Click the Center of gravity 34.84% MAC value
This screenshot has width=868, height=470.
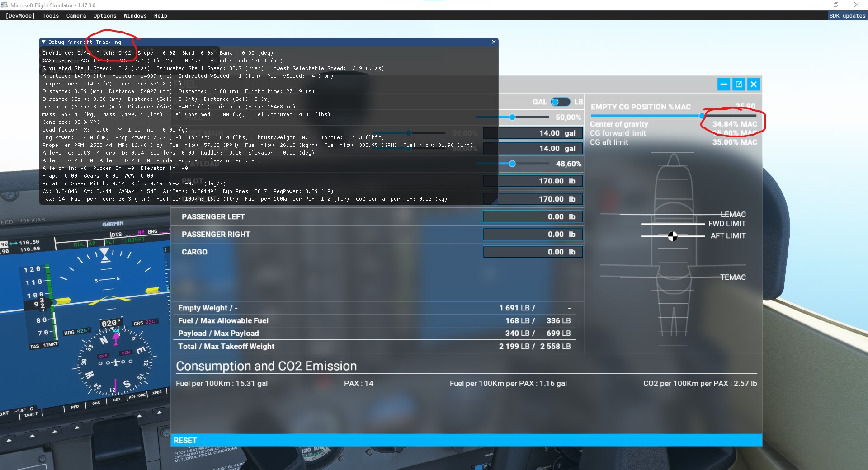(735, 124)
